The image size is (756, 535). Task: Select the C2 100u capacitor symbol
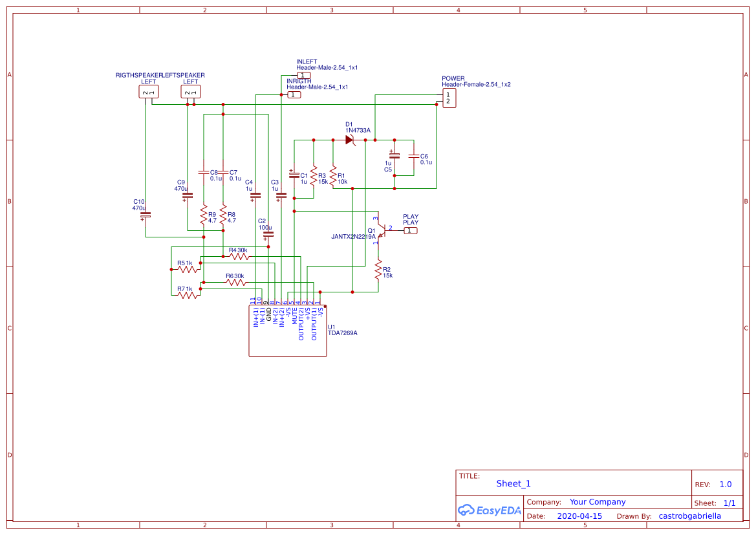point(268,235)
